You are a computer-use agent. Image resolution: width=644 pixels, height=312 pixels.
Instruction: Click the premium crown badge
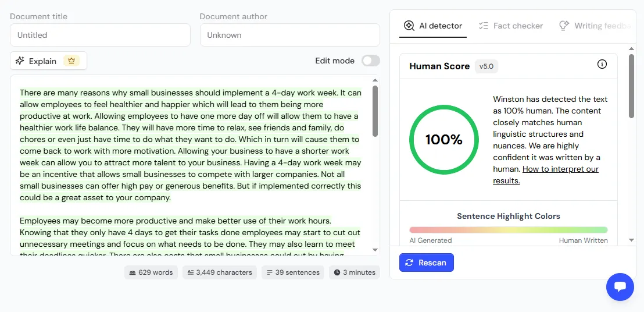71,61
